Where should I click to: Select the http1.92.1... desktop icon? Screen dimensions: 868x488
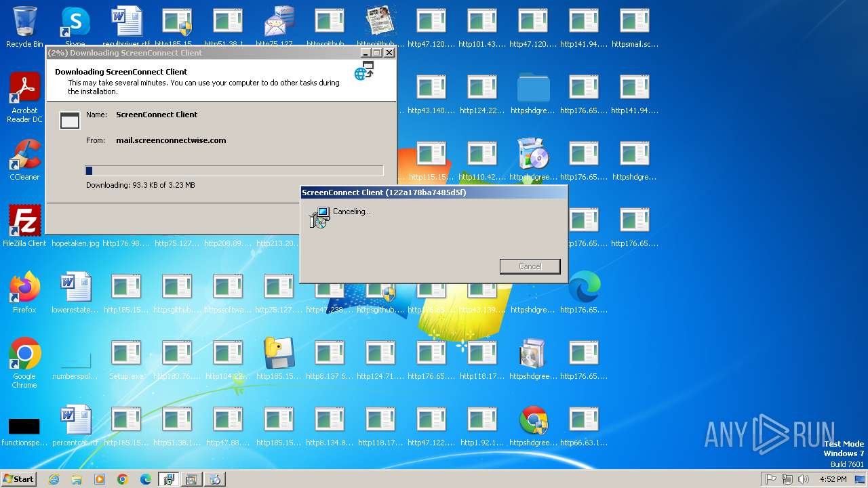[x=482, y=425]
